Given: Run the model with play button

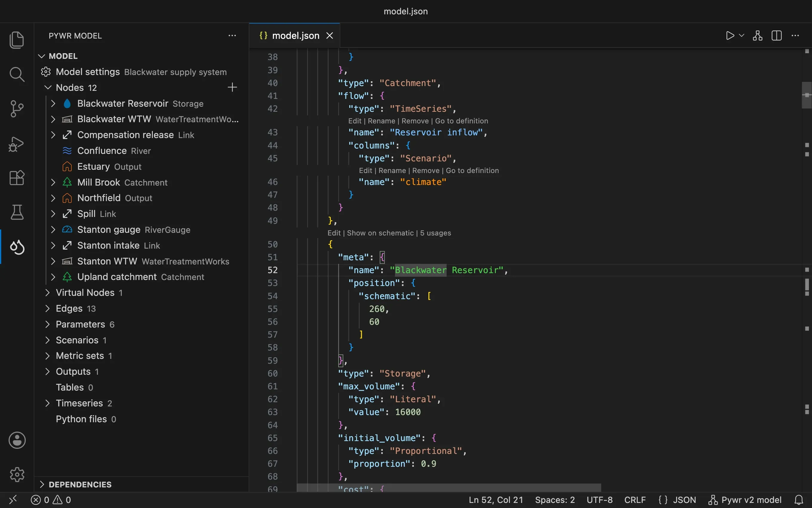Looking at the screenshot, I should click(730, 36).
